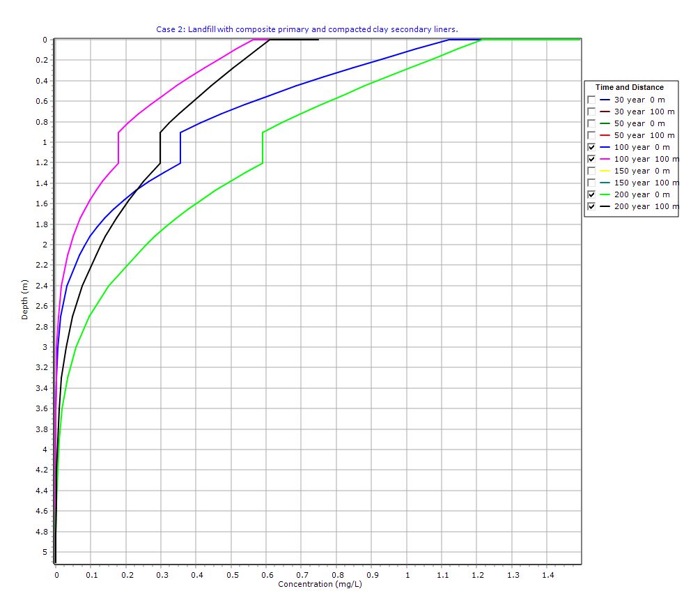Show the 50 year 0 m series
The width and height of the screenshot is (700, 614).
point(591,123)
